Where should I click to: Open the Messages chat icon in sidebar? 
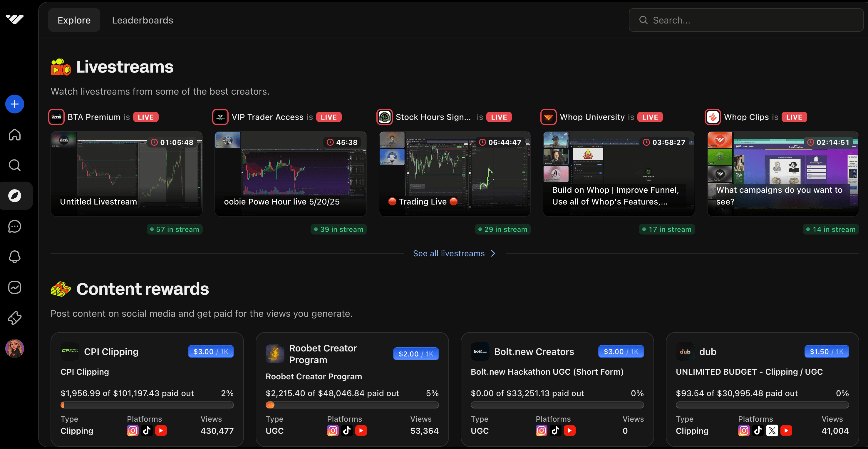pyautogui.click(x=14, y=227)
